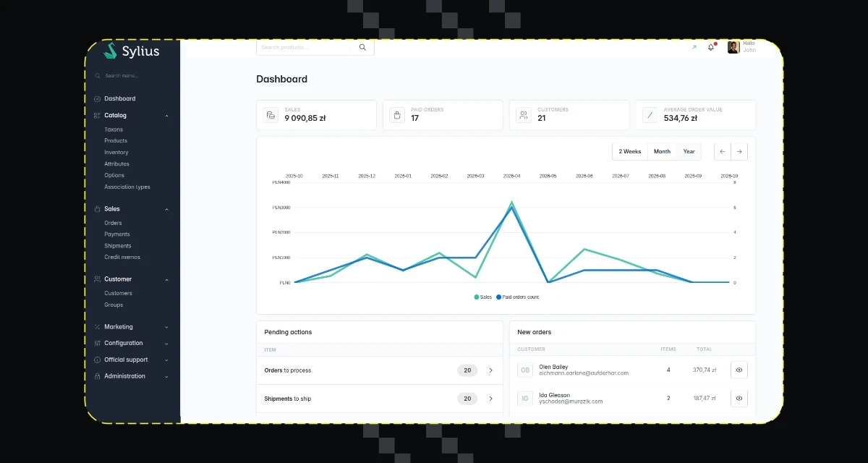Viewport: 868px width, 463px height.
Task: Open Credit memos in the sidebar
Action: pos(122,258)
